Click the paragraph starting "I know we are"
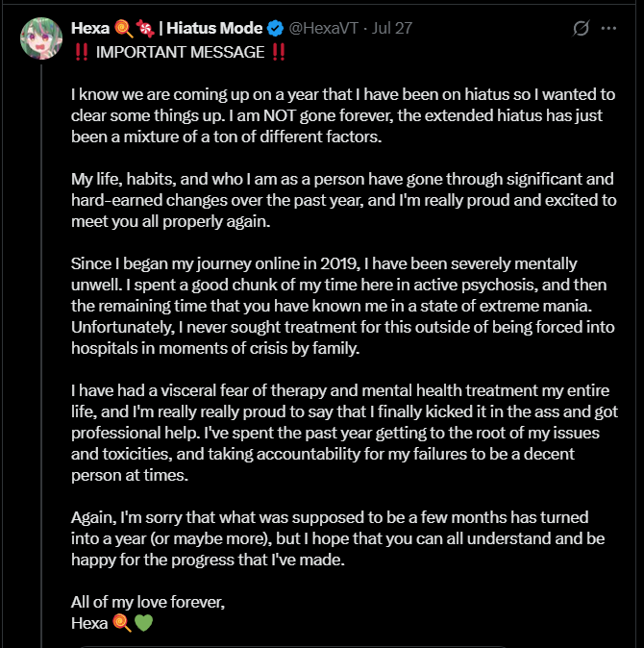The height and width of the screenshot is (648, 644). click(336, 116)
